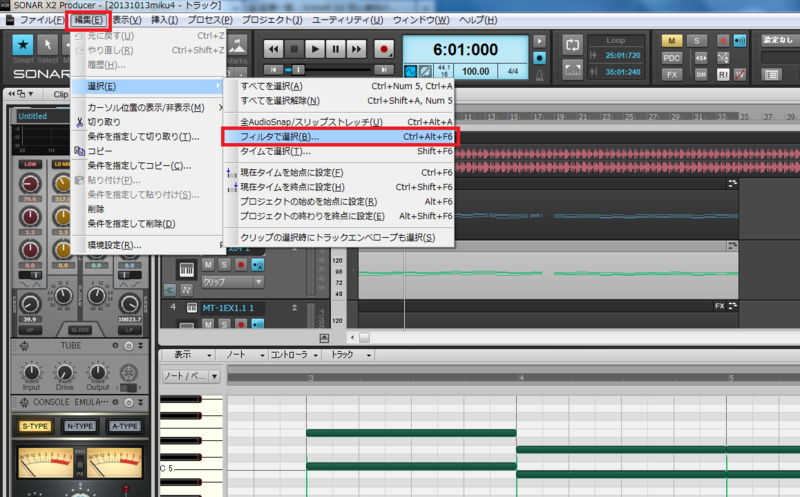Click the TUBE Input knob
Viewport: 800px width, 497px height.
tap(31, 372)
